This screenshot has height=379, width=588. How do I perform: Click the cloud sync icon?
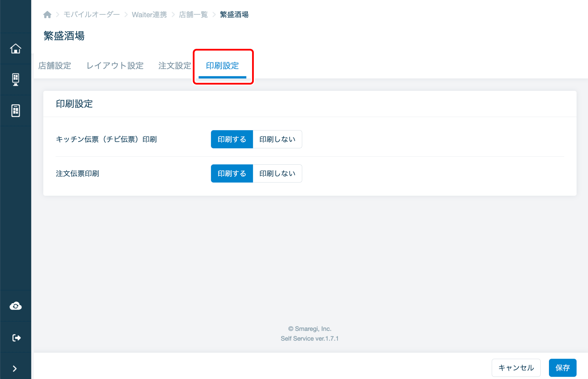click(x=16, y=306)
